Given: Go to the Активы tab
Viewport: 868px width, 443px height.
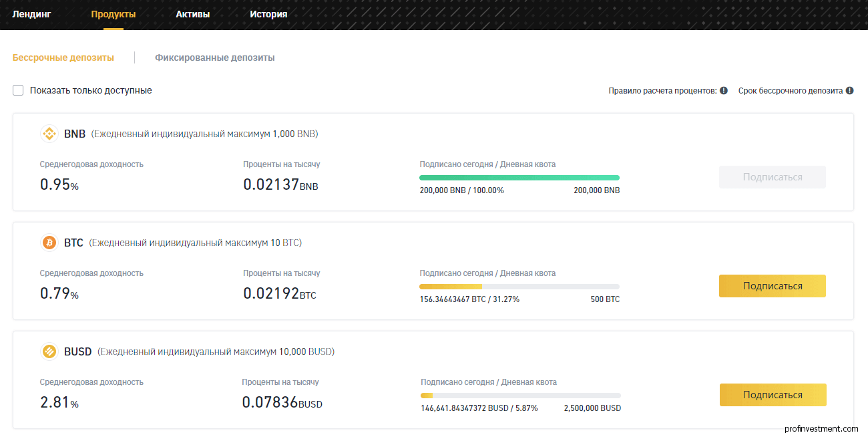Looking at the screenshot, I should click(193, 14).
